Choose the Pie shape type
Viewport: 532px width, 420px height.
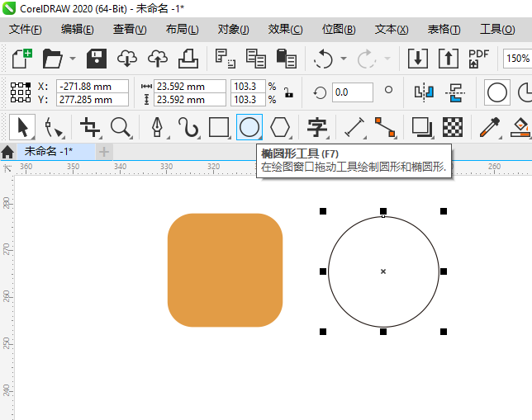(x=525, y=92)
